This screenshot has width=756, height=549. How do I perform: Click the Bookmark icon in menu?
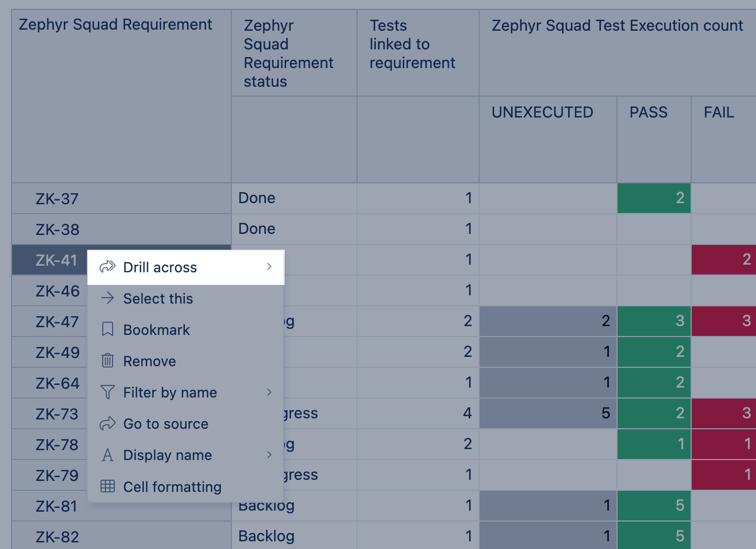(108, 329)
